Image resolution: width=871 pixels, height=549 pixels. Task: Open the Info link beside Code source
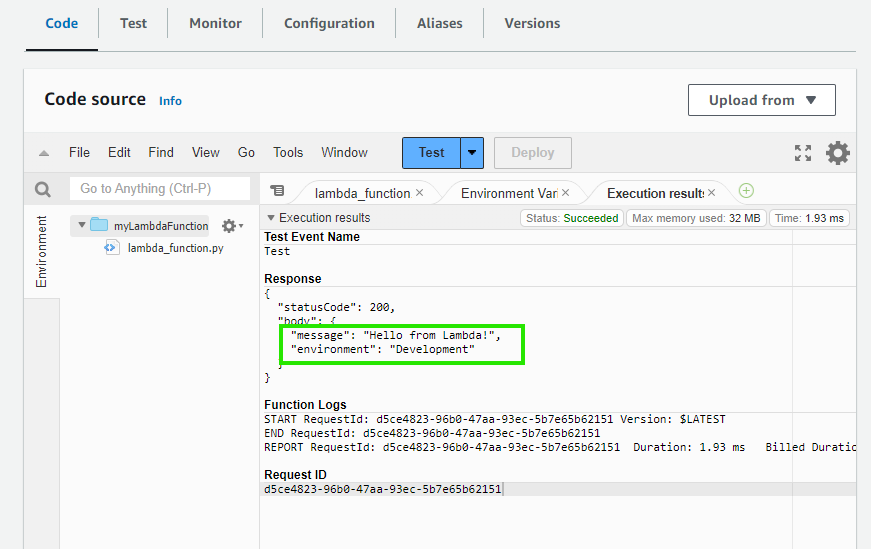tap(170, 101)
